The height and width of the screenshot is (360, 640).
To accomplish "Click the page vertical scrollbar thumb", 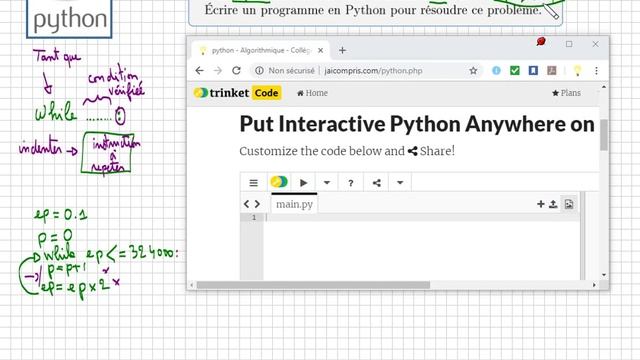I will pos(604,135).
